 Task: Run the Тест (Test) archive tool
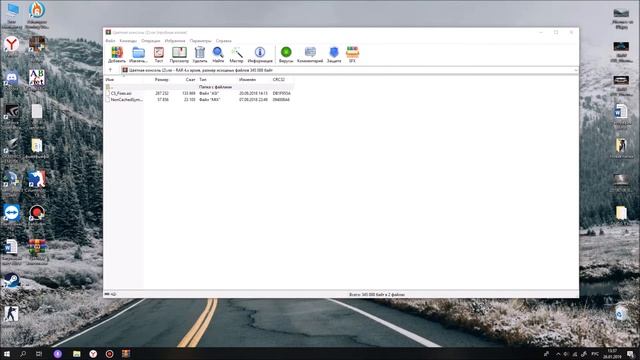tap(159, 54)
